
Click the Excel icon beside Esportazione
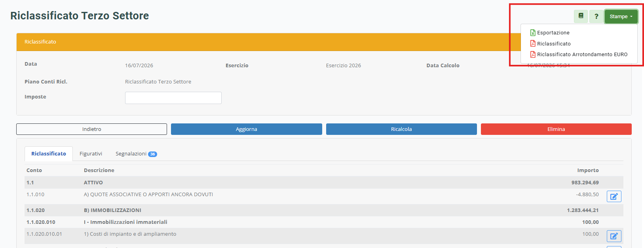coord(533,33)
